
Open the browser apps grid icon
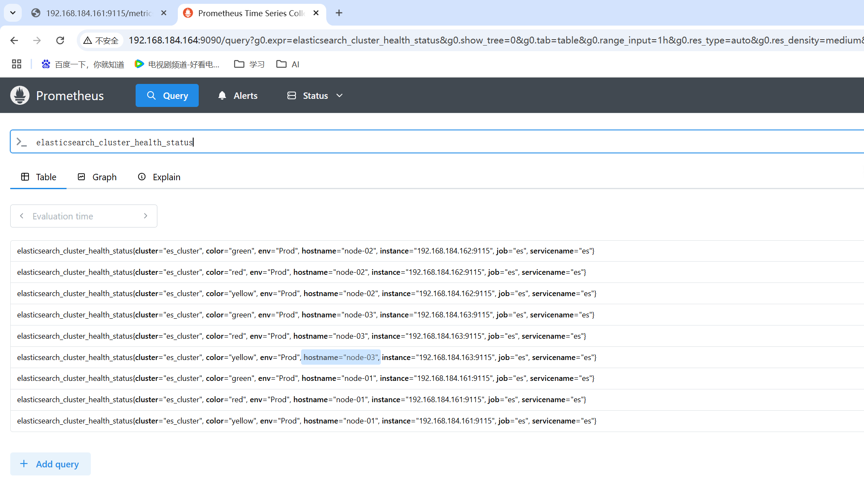pos(17,64)
